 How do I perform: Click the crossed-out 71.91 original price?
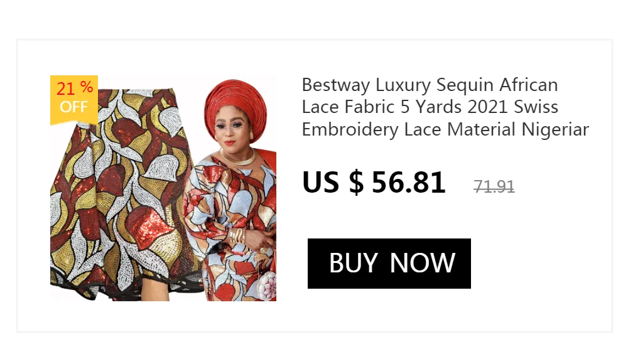pyautogui.click(x=494, y=186)
